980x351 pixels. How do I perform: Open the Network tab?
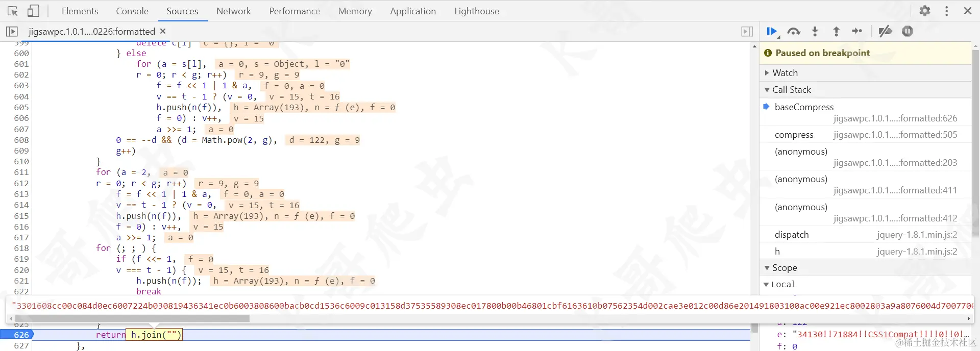click(234, 11)
